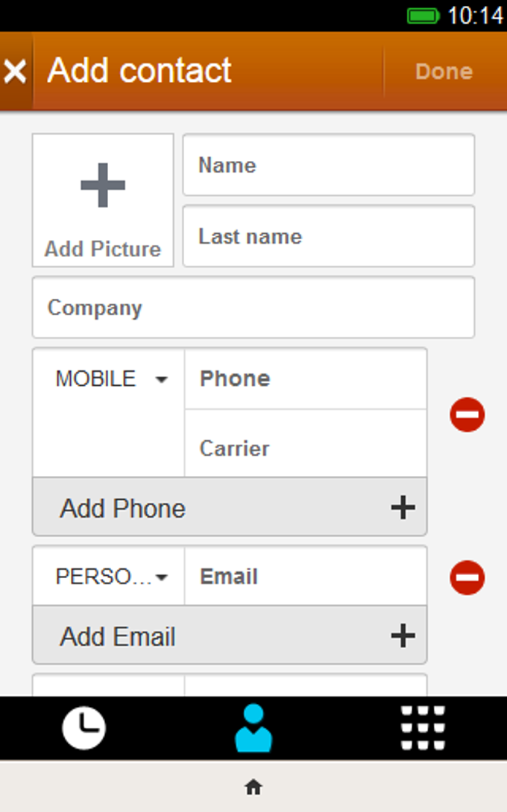Expand the MOBILE phone type dropdown
This screenshot has width=507, height=812.
point(110,379)
